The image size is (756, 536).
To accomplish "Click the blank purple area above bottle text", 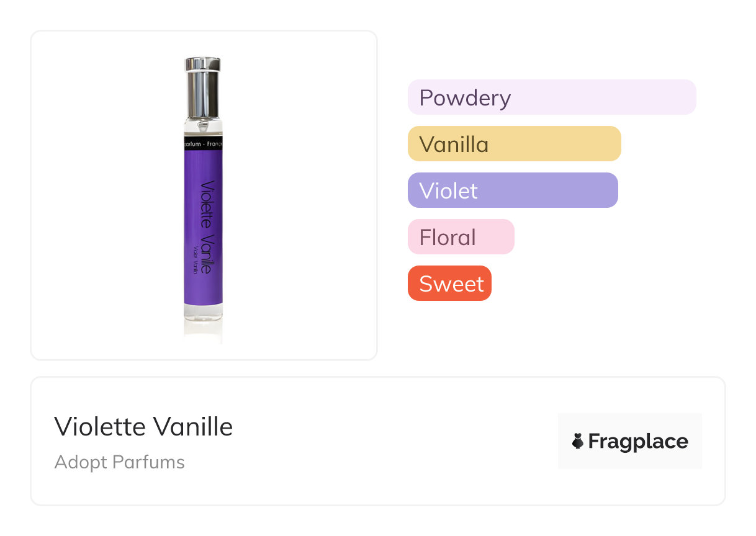I will (x=203, y=164).
